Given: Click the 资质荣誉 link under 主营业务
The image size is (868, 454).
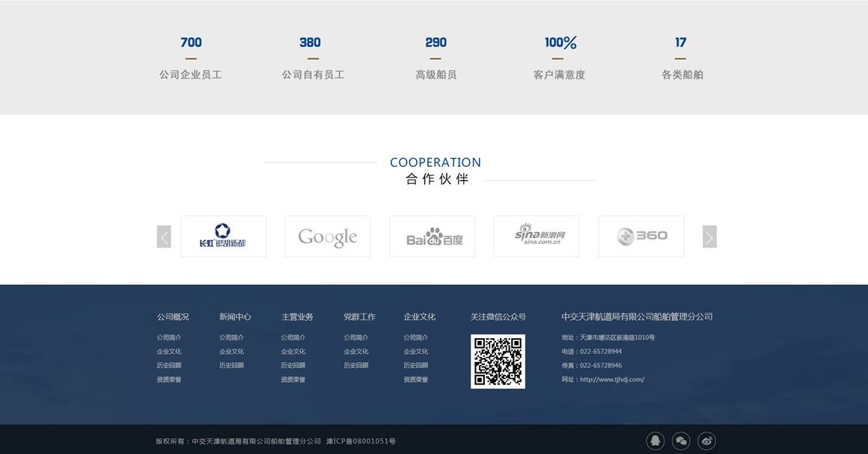Looking at the screenshot, I should point(294,378).
